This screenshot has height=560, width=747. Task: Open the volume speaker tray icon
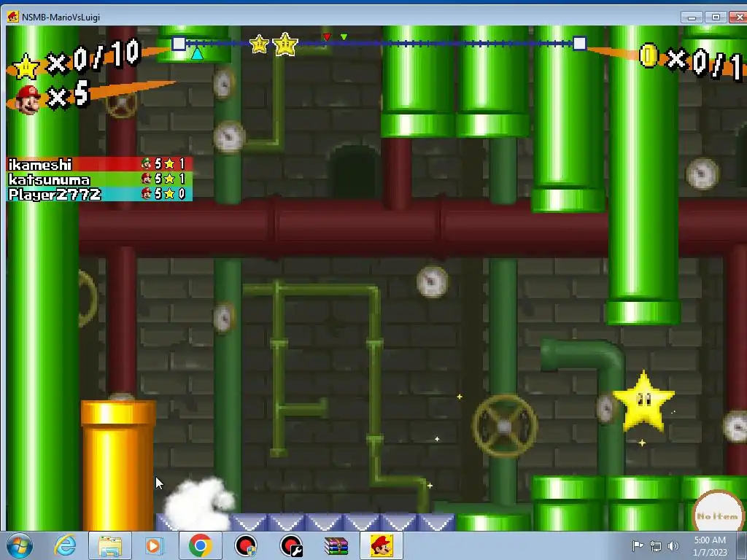[673, 546]
